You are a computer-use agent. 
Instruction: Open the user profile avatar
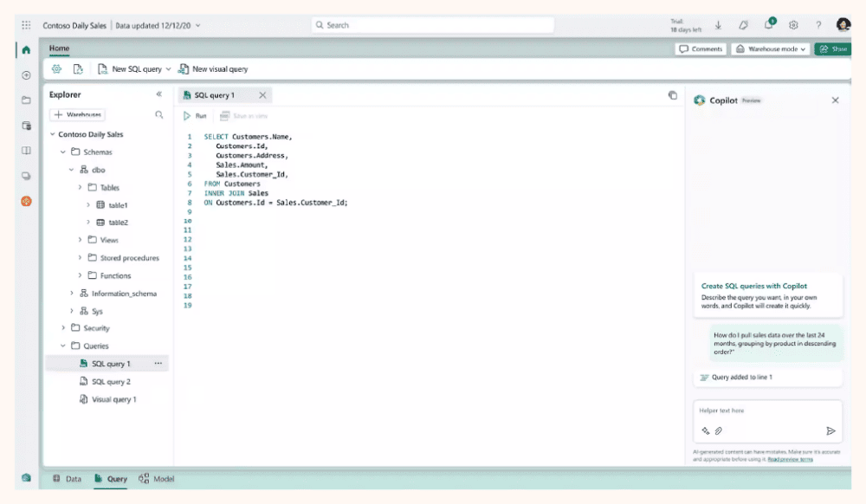pos(843,24)
